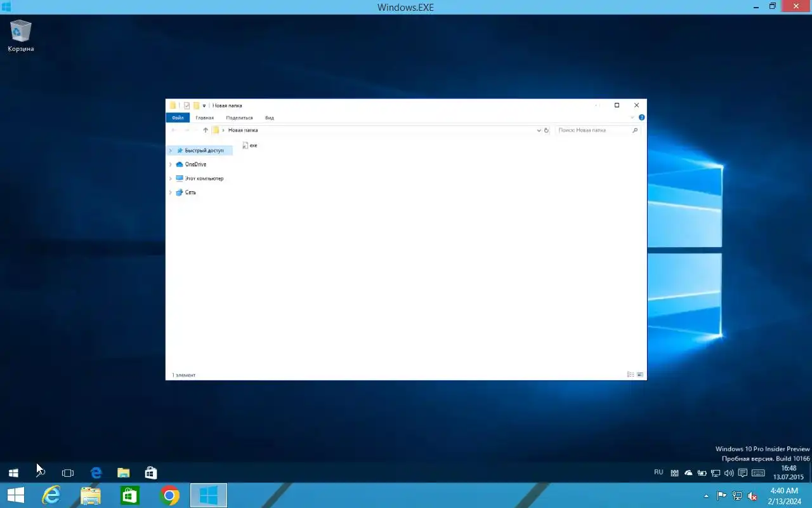The image size is (812, 508).
Task: Open green Store icon on bottom taskbar
Action: point(129,495)
